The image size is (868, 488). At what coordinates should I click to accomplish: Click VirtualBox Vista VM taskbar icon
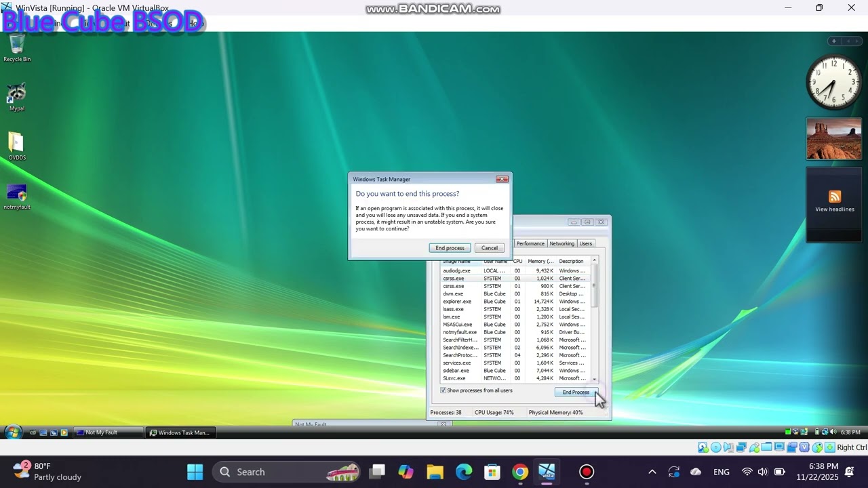click(547, 472)
